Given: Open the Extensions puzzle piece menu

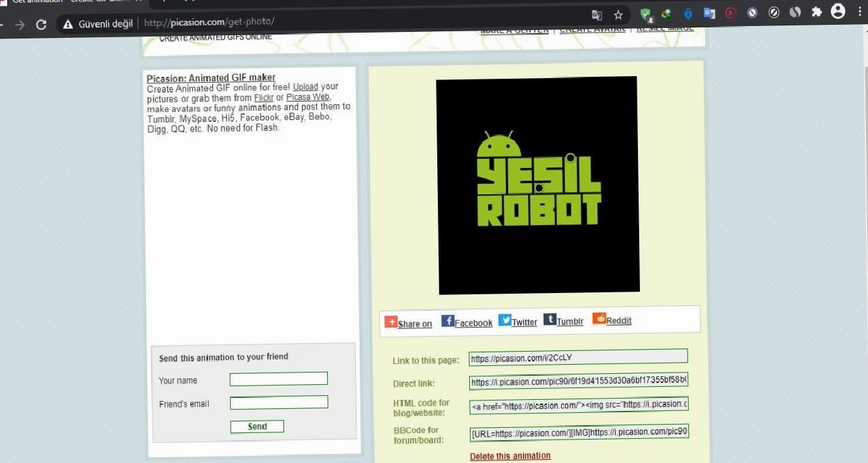Looking at the screenshot, I should coord(817,12).
